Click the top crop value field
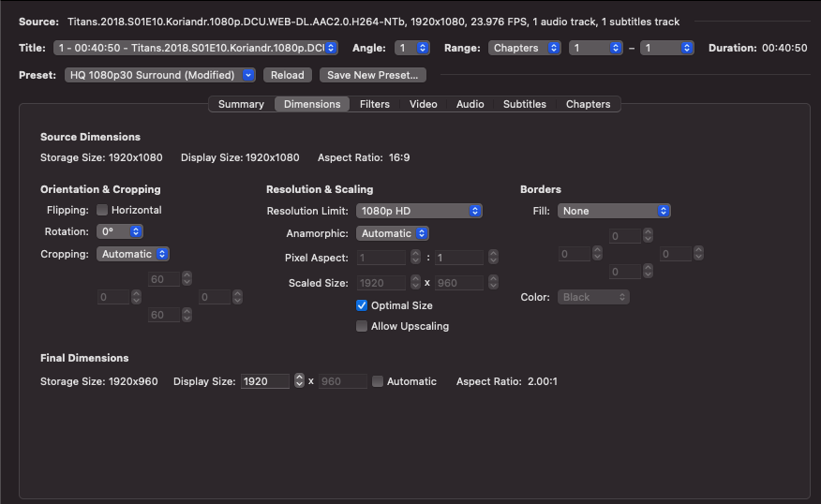This screenshot has width=821, height=504. (164, 279)
